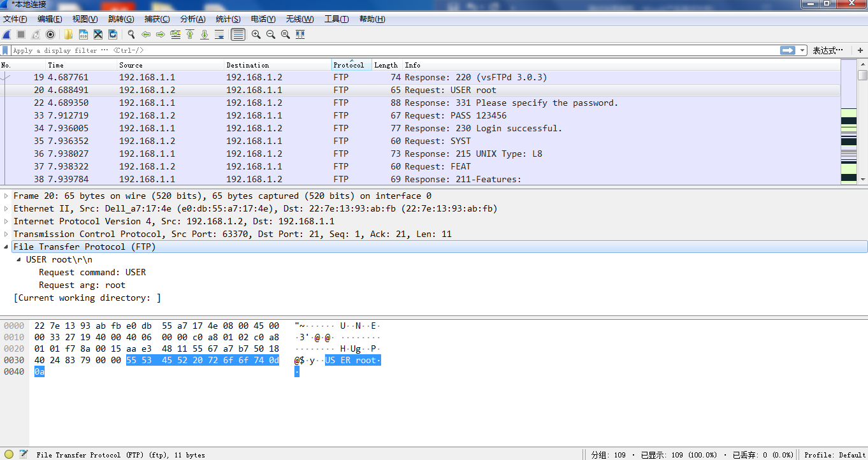Image resolution: width=868 pixels, height=460 pixels.
Task: Go to specified packet icon
Action: pos(175,34)
